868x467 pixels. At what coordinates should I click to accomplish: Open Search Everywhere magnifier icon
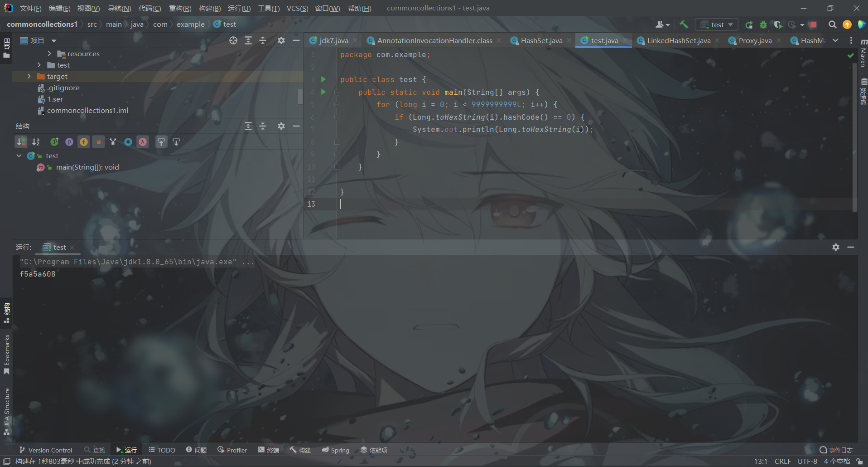(x=832, y=24)
